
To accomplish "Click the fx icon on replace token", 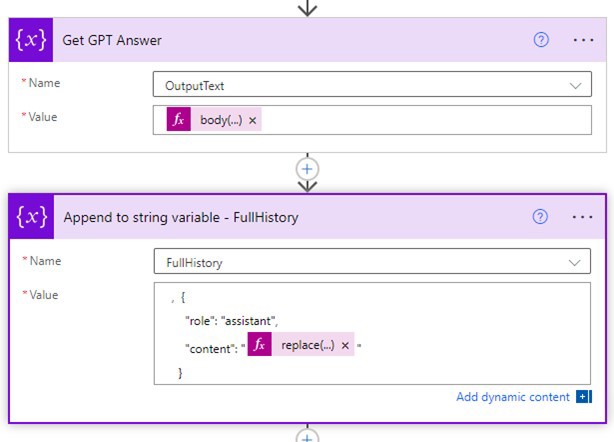I will [x=260, y=345].
